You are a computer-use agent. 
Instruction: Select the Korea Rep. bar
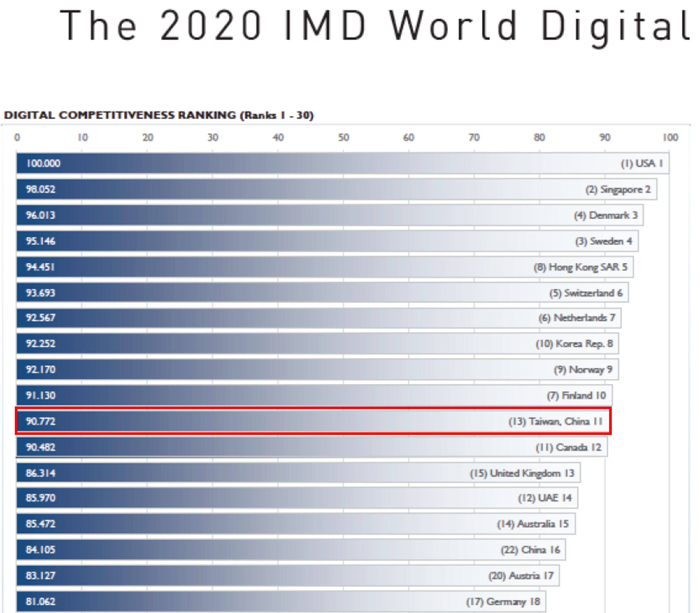coord(318,344)
